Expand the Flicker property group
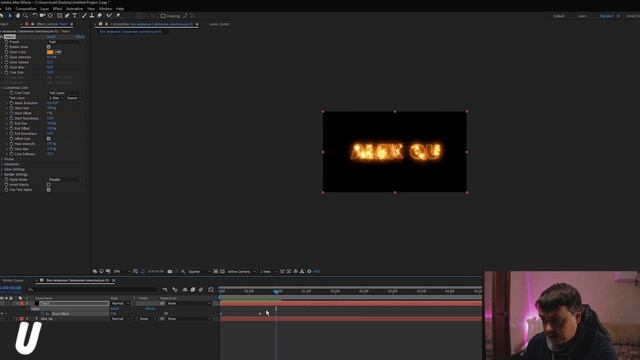 pos(2,159)
